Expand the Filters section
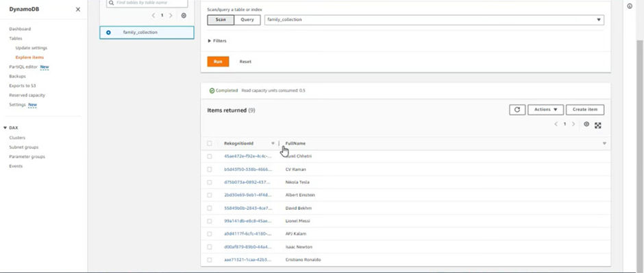644x273 pixels. click(x=217, y=40)
